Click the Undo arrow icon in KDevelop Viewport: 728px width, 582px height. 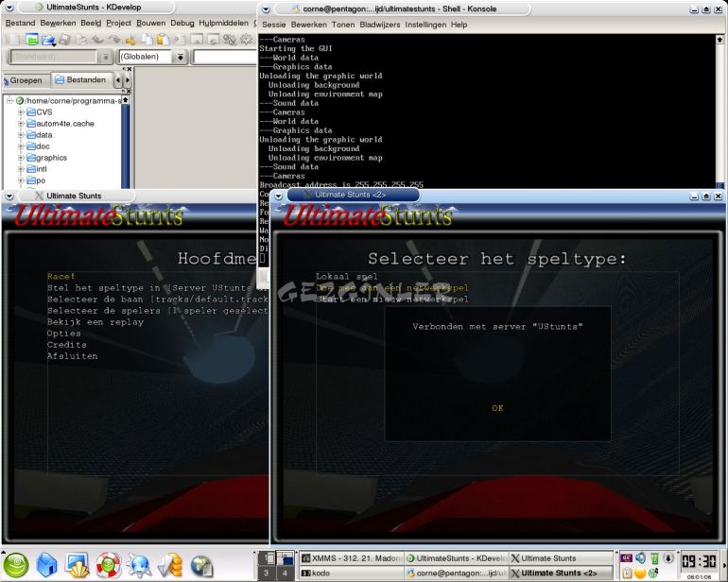(97, 40)
